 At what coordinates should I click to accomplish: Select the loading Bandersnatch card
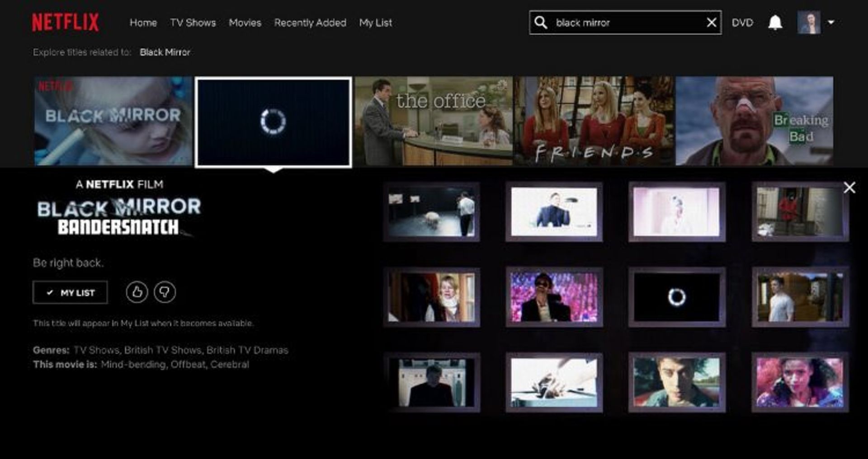pyautogui.click(x=273, y=122)
